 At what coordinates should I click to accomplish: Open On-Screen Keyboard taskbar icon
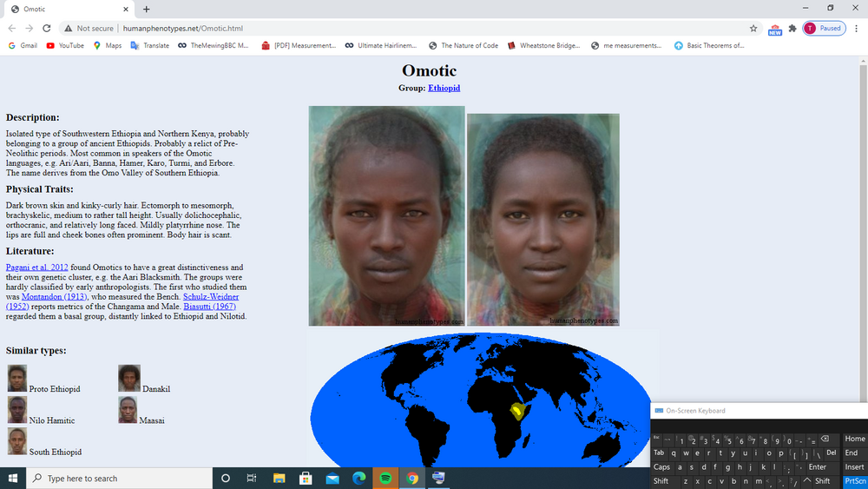click(x=439, y=478)
